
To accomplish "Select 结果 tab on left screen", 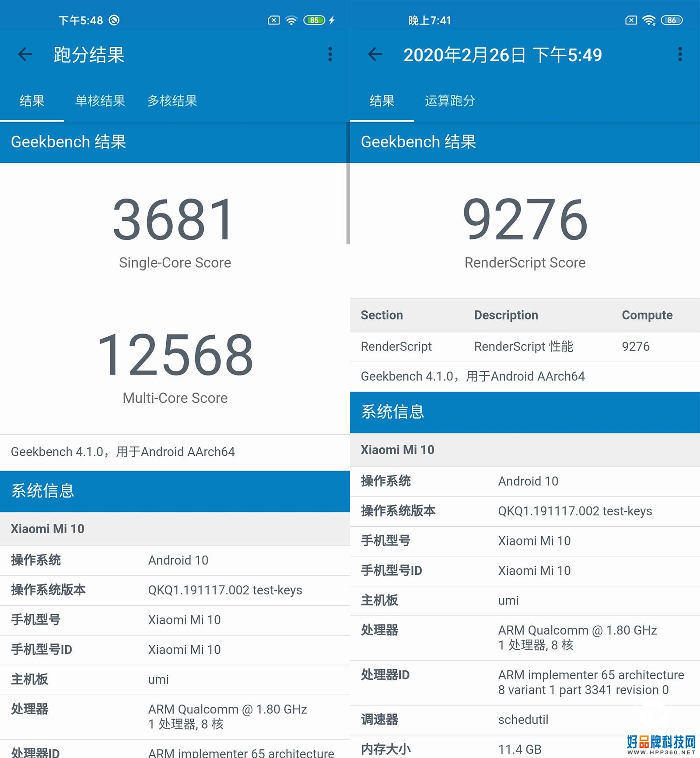I will (32, 101).
